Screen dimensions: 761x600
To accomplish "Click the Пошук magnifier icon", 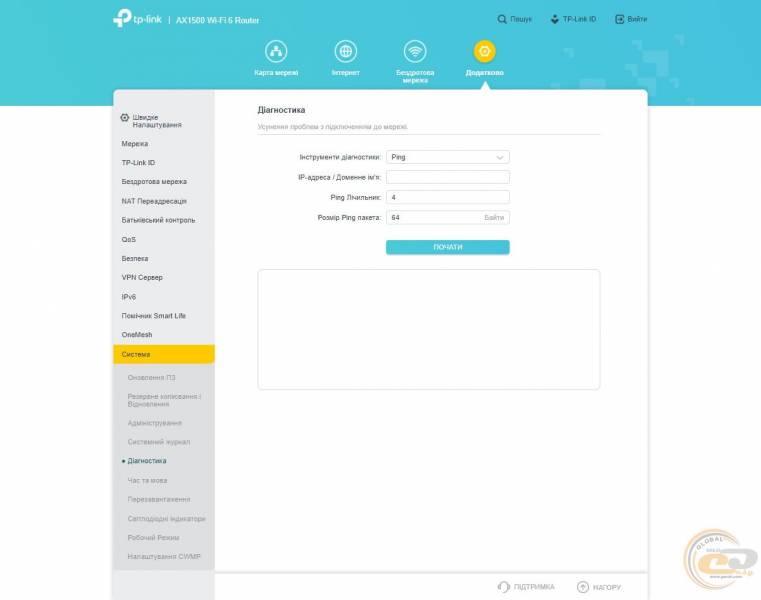I will point(502,19).
